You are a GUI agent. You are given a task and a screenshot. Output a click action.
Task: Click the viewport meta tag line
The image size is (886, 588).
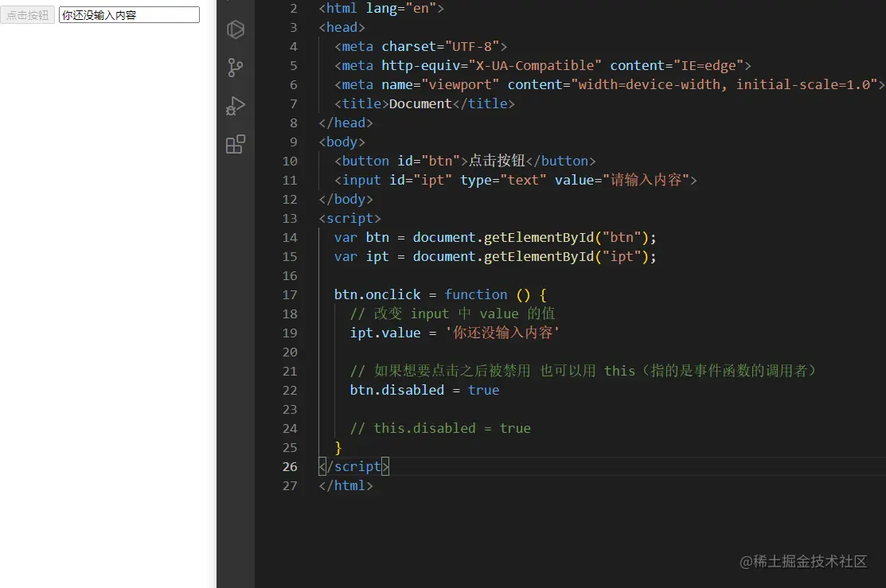coord(609,84)
